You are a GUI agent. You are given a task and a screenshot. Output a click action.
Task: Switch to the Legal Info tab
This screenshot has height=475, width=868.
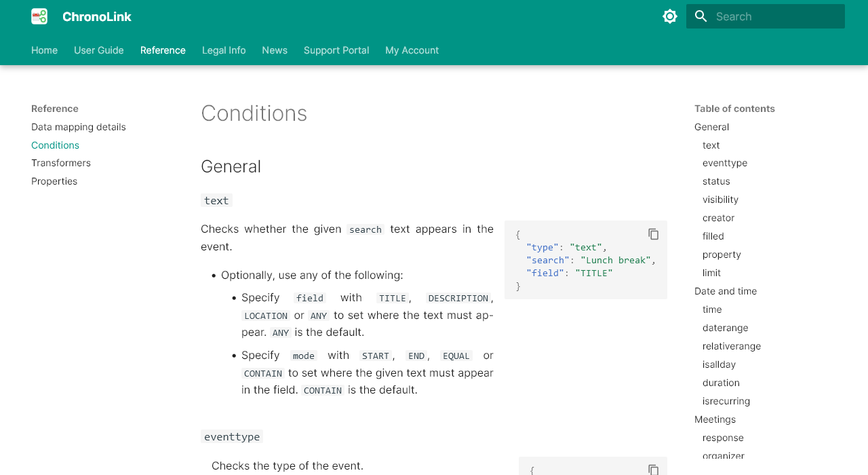tap(224, 50)
